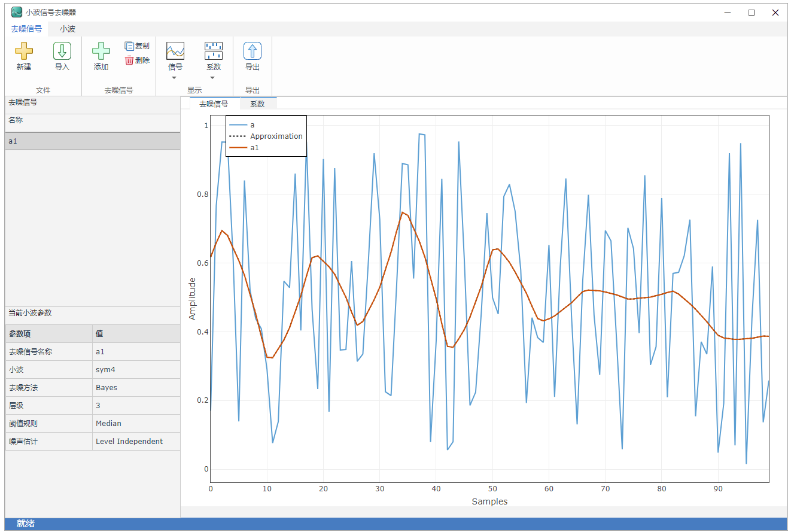This screenshot has width=791, height=532.
Task: Click the 阈值规则 parameter label
Action: tap(23, 424)
